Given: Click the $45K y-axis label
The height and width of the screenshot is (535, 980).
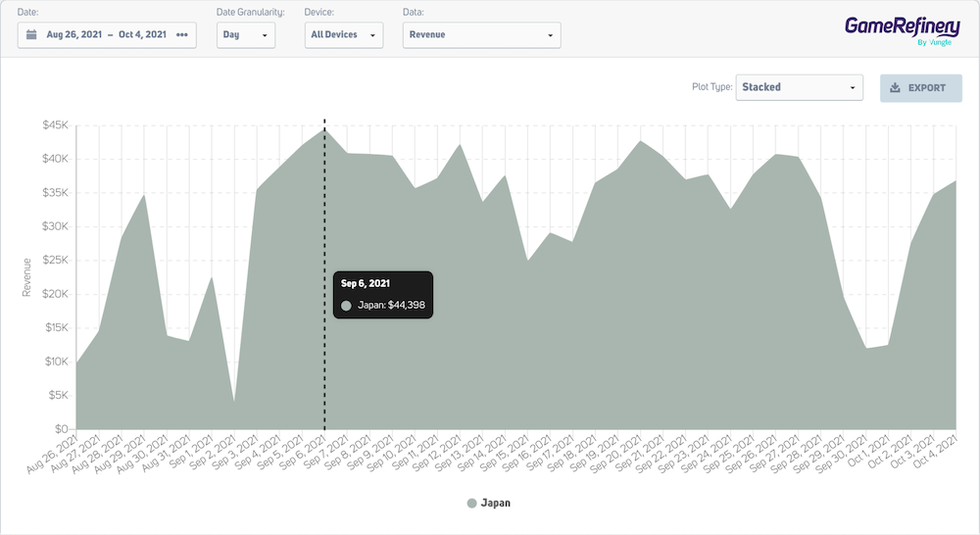Looking at the screenshot, I should pos(56,125).
